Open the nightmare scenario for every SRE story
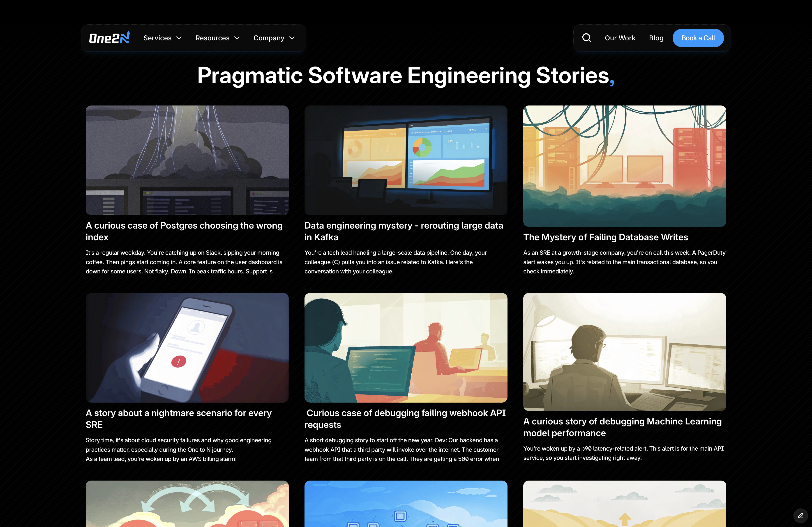The image size is (812, 527). click(178, 419)
